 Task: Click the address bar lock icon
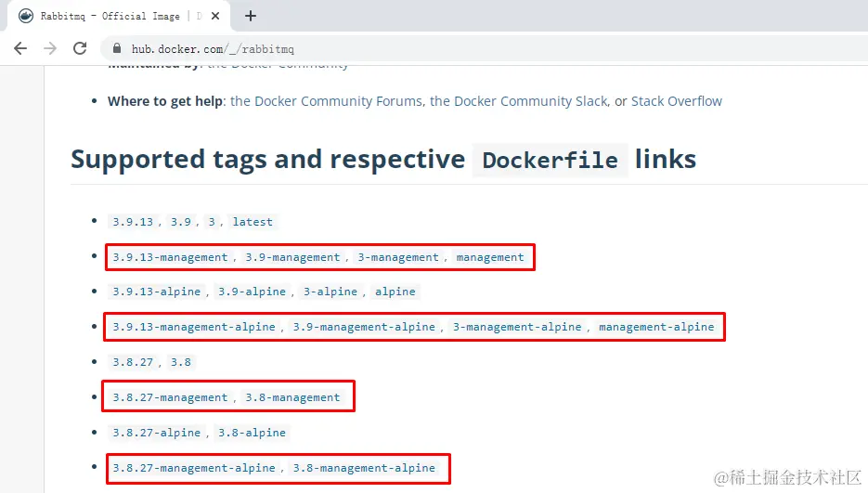117,48
